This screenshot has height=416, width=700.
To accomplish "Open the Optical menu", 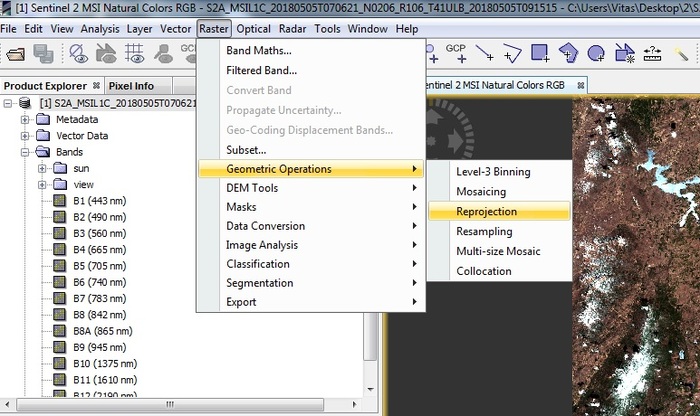I will pyautogui.click(x=254, y=29).
